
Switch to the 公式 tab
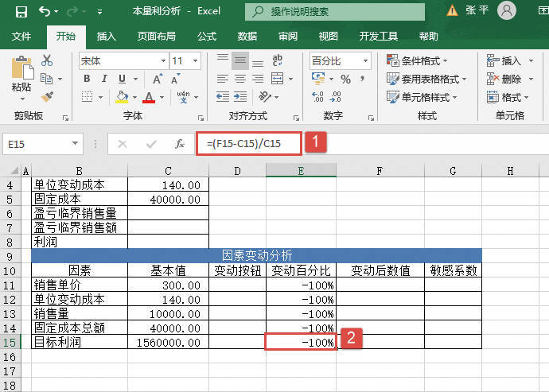pyautogui.click(x=207, y=36)
